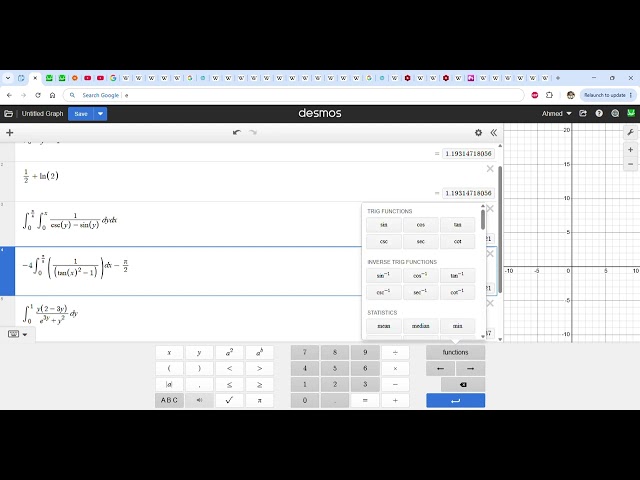This screenshot has width=640, height=480.
Task: Delete the e^3y integral expression
Action: (490, 303)
